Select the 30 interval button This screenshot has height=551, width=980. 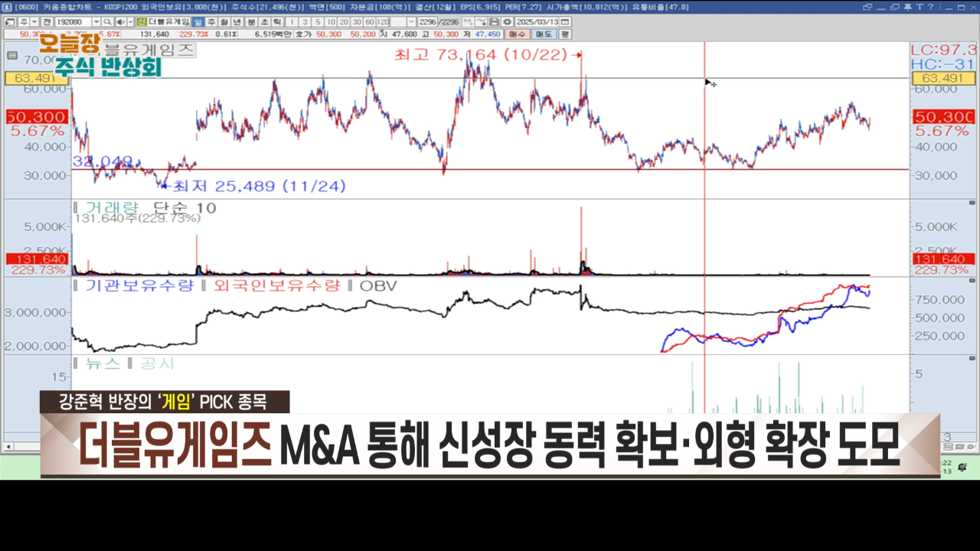tap(357, 22)
